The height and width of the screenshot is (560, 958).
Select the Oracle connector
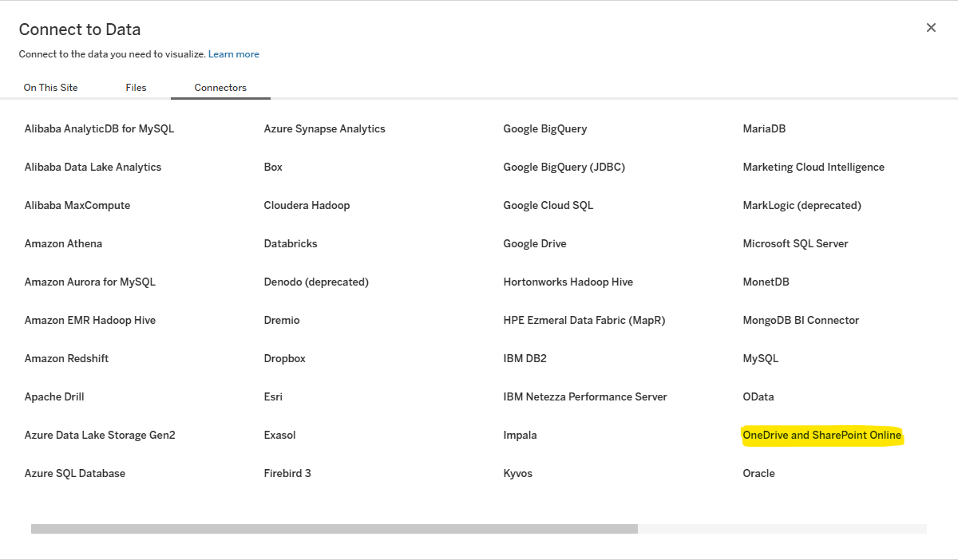click(758, 473)
